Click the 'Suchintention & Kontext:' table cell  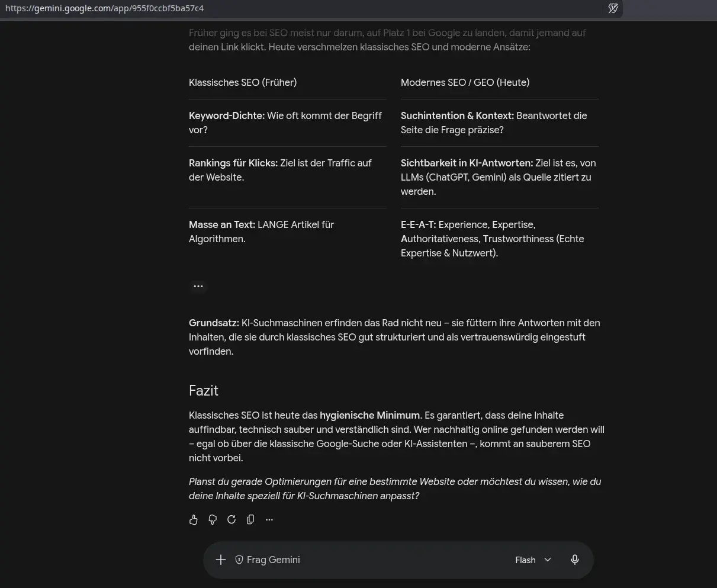(x=499, y=123)
